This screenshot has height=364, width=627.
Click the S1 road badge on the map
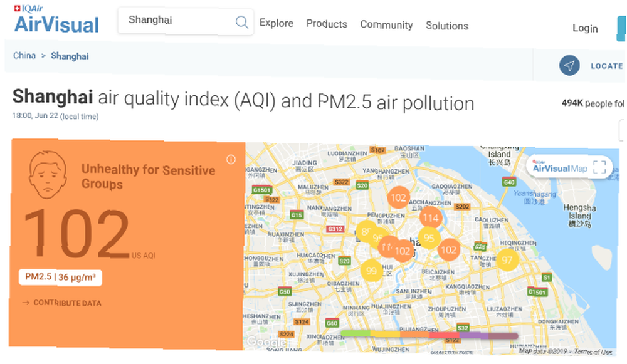[x=546, y=278]
